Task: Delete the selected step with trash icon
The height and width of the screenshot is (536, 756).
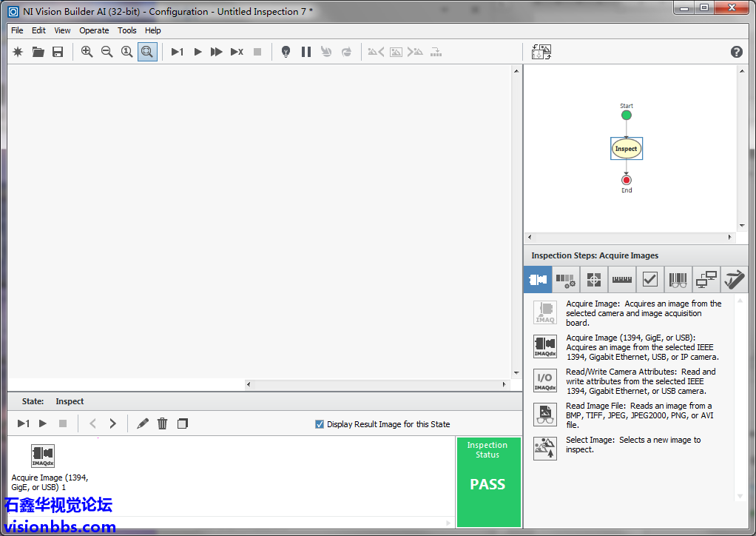Action: pyautogui.click(x=163, y=423)
